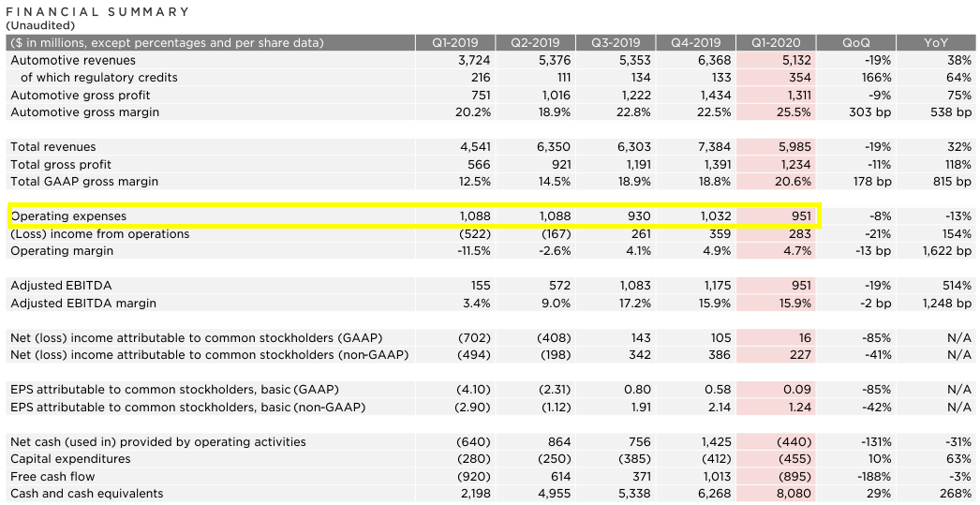Click Q1-2020 automotive gross margin 25.5%
980x505 pixels.
pyautogui.click(x=794, y=112)
